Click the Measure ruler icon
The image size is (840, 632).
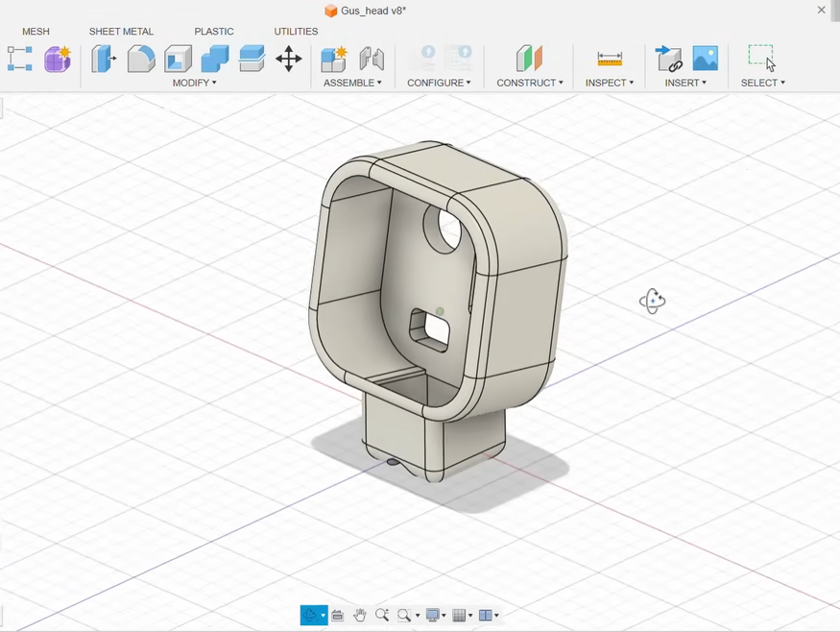(x=610, y=59)
